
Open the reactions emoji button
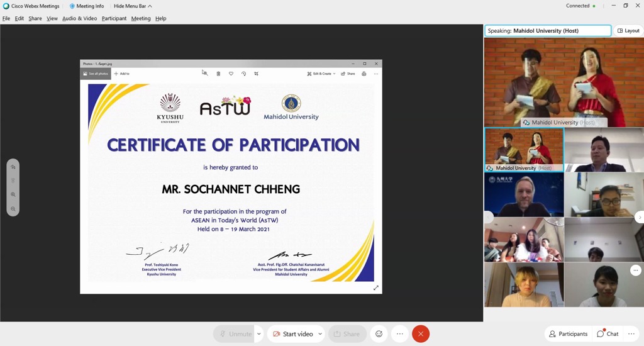379,334
